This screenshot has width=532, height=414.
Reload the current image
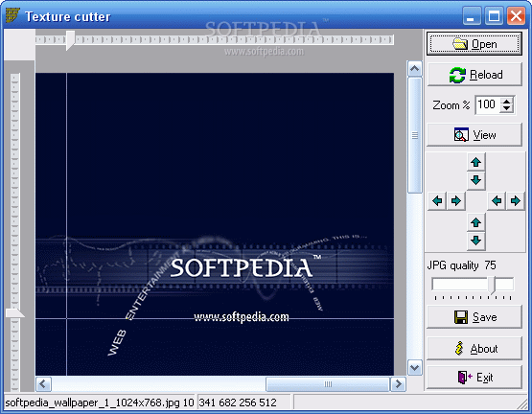click(474, 75)
